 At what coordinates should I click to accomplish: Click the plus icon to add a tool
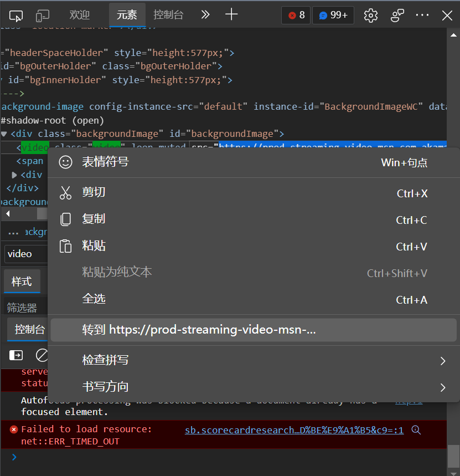tap(231, 15)
